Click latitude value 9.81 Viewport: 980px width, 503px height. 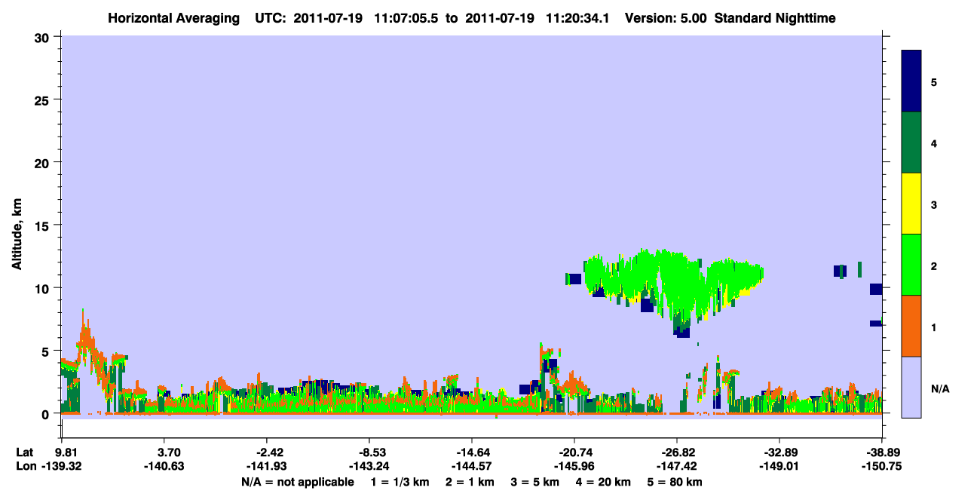(67, 452)
